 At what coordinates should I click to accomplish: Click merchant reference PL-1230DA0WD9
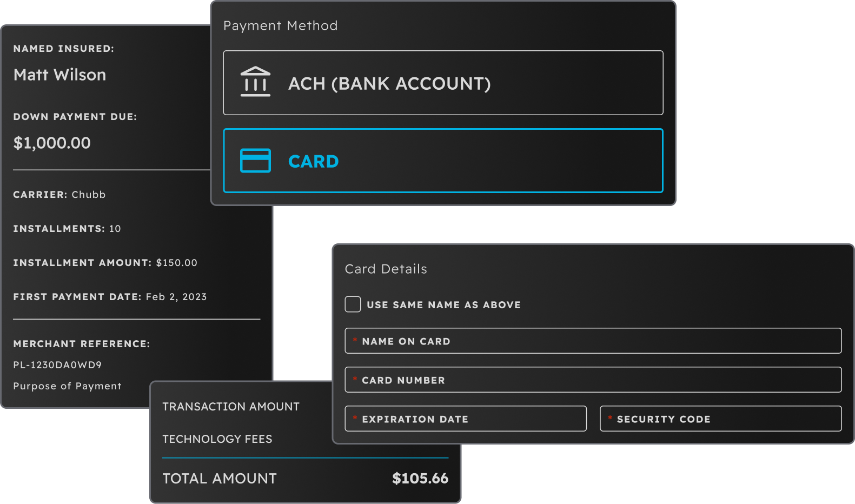point(57,365)
